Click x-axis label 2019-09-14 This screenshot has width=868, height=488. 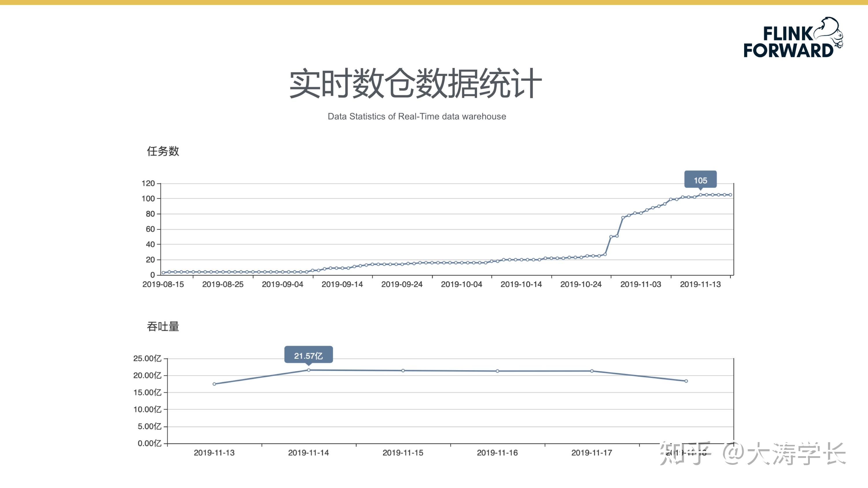(342, 284)
